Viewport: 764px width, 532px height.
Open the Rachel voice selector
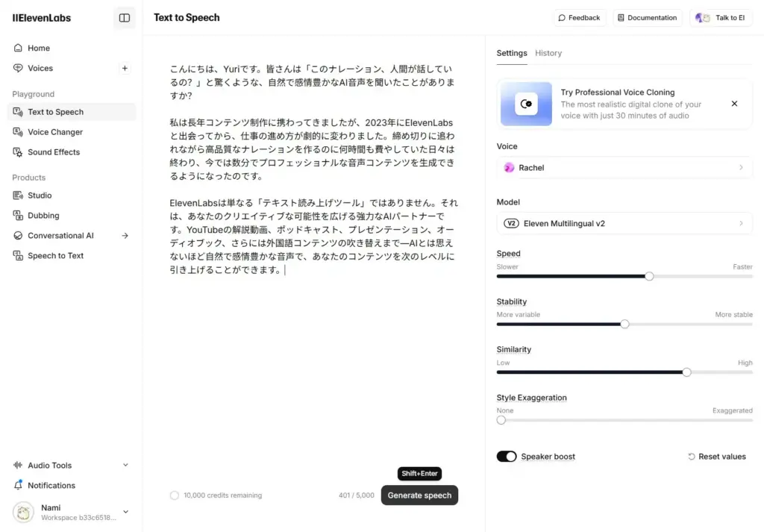point(624,168)
